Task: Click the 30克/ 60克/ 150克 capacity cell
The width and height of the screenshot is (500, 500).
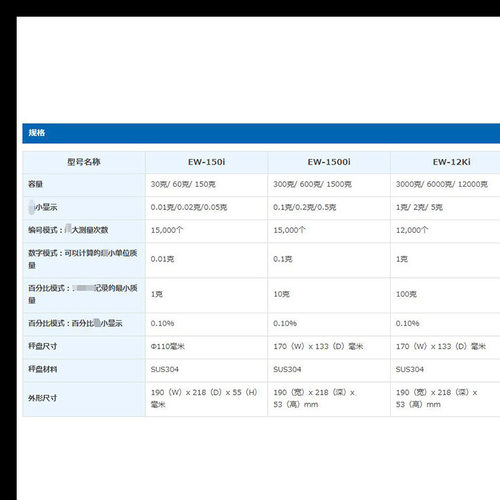Action: (x=206, y=185)
